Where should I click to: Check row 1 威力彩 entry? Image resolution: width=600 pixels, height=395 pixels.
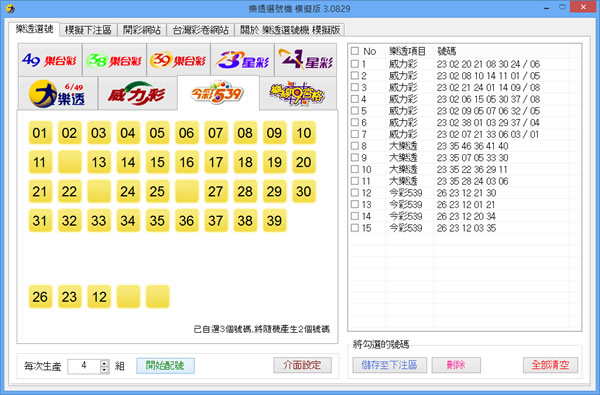(355, 64)
